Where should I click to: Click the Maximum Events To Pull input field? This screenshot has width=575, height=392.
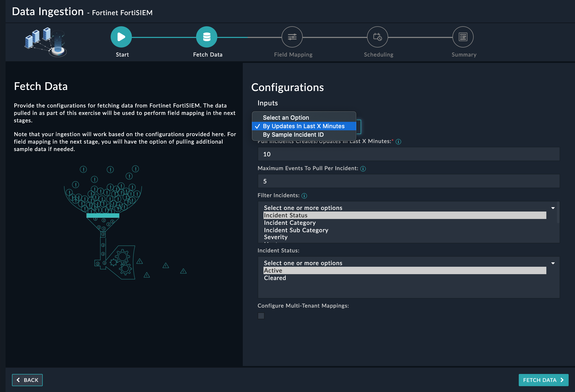coord(408,181)
